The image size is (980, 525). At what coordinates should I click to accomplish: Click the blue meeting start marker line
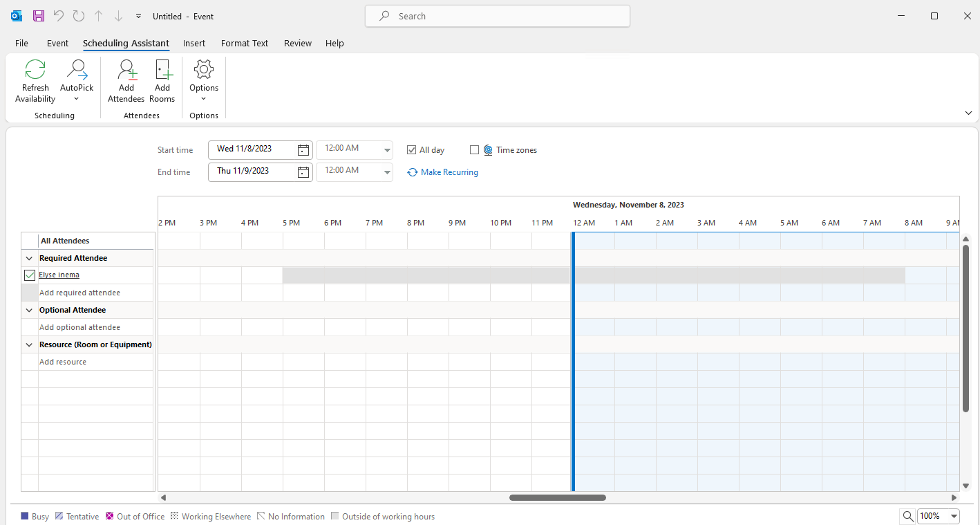pyautogui.click(x=572, y=362)
